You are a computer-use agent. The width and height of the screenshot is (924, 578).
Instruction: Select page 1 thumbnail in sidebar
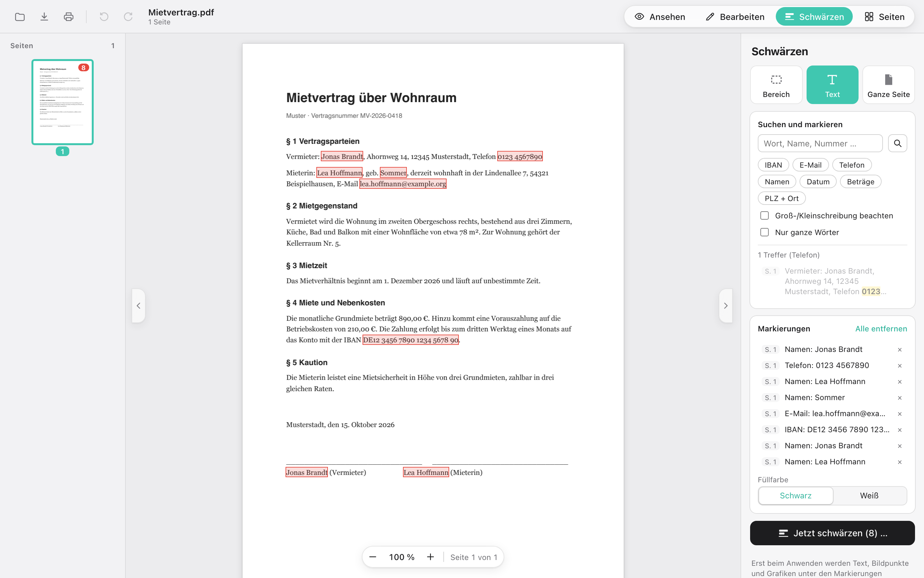(x=63, y=102)
